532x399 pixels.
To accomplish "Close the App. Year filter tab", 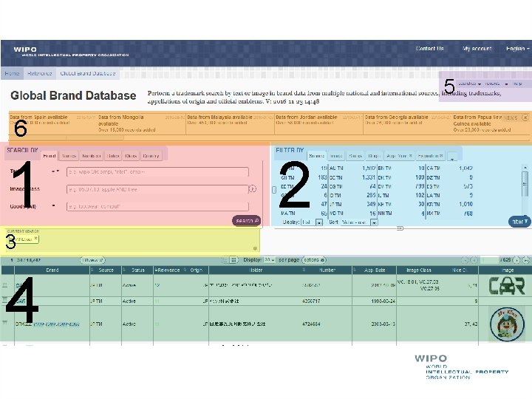I will click(410, 155).
